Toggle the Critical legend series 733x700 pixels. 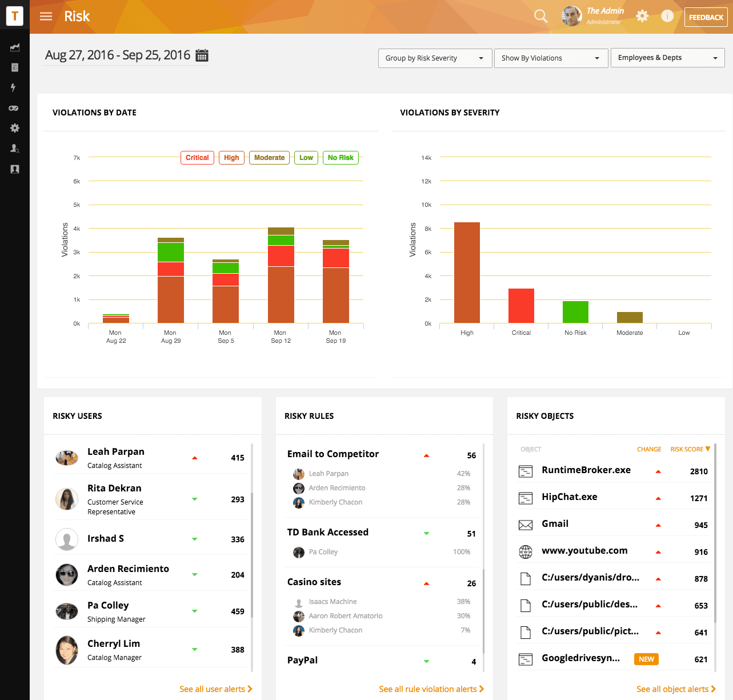(x=197, y=158)
